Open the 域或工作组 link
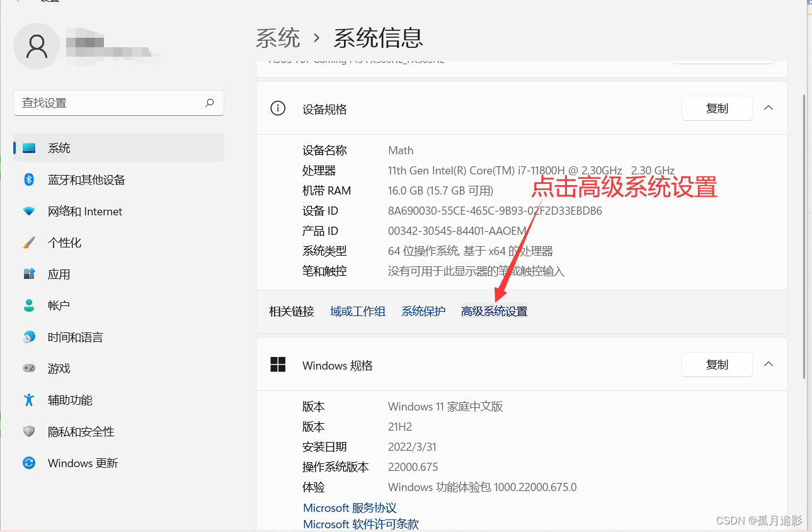 point(358,311)
